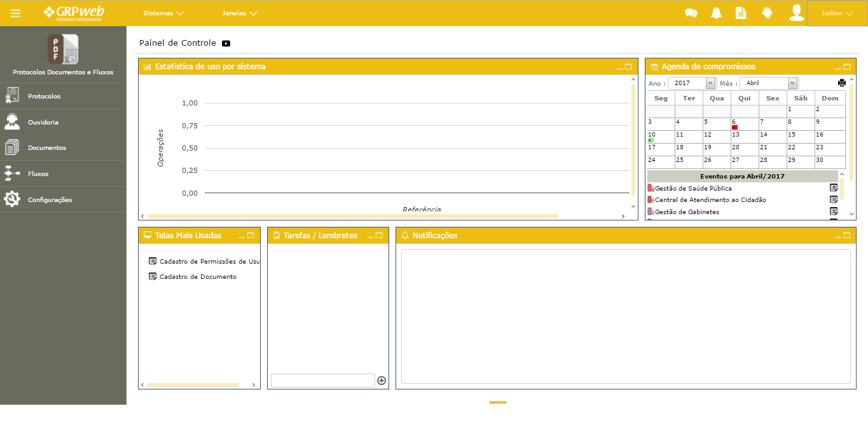
Task: Click the user profile silhouette icon
Action: (796, 13)
